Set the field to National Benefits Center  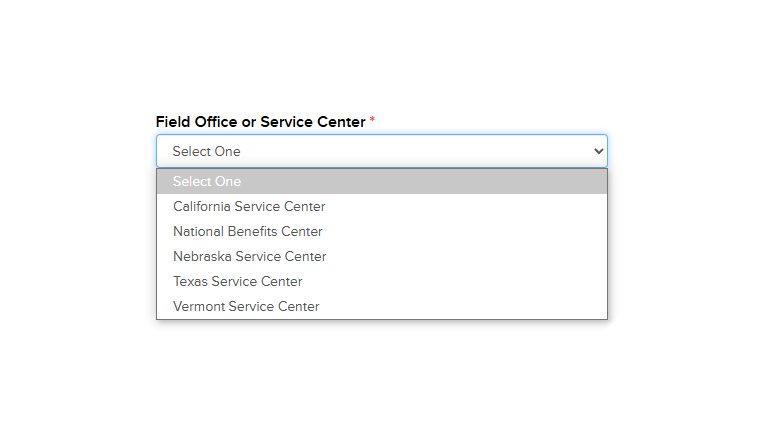382,231
